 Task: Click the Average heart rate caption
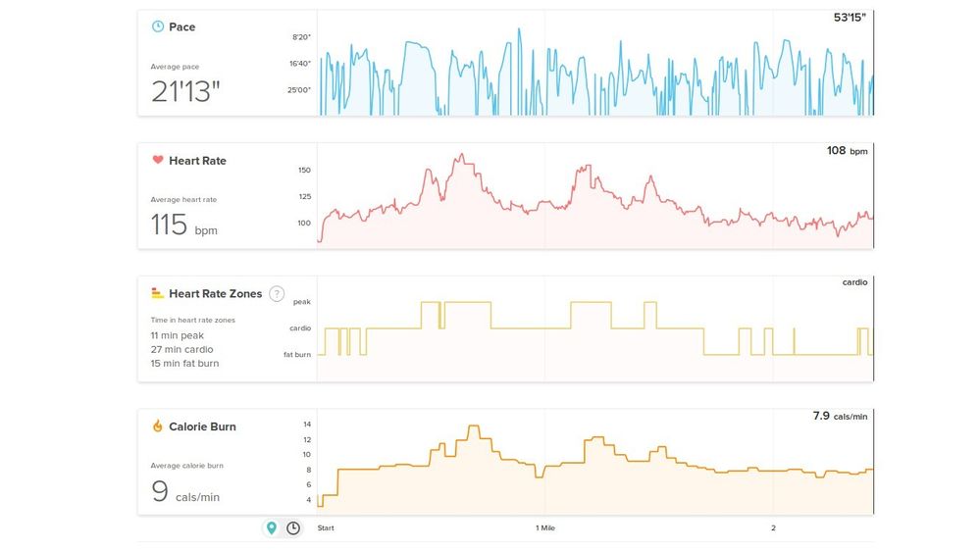click(183, 200)
